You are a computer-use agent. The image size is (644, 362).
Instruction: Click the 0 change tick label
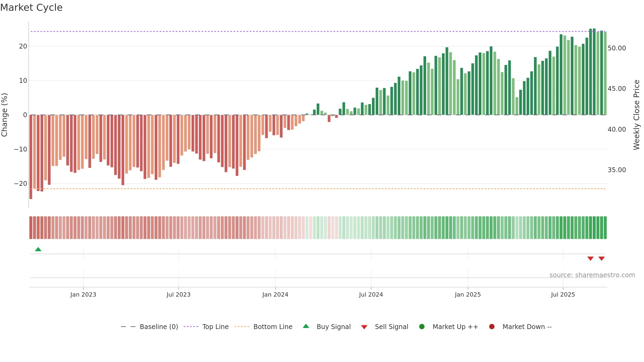[25, 115]
